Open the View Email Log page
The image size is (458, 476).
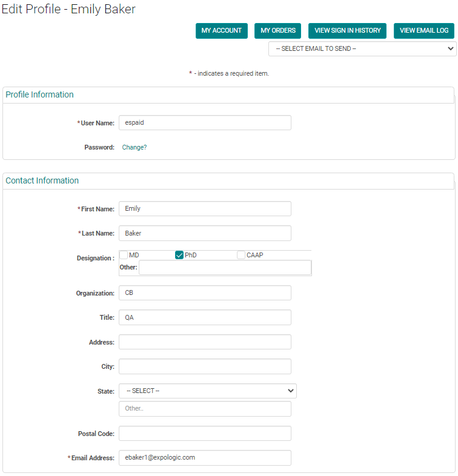tap(423, 31)
